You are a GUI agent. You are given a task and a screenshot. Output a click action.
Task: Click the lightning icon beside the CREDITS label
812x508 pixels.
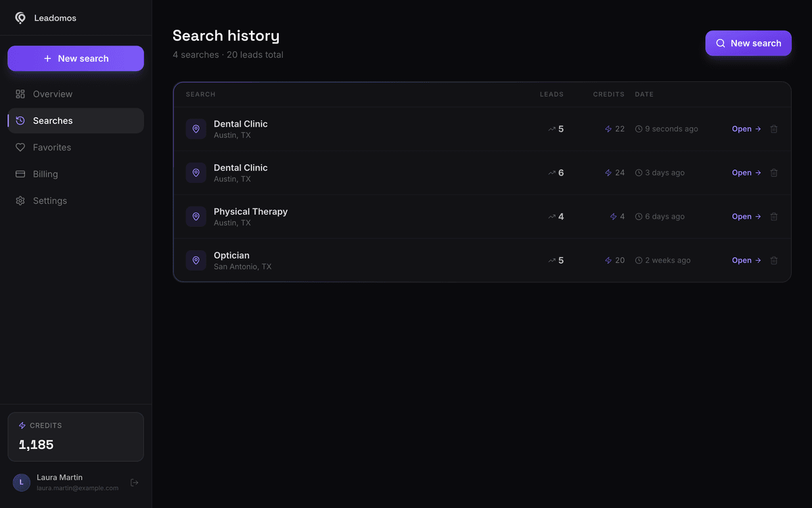[22, 426]
